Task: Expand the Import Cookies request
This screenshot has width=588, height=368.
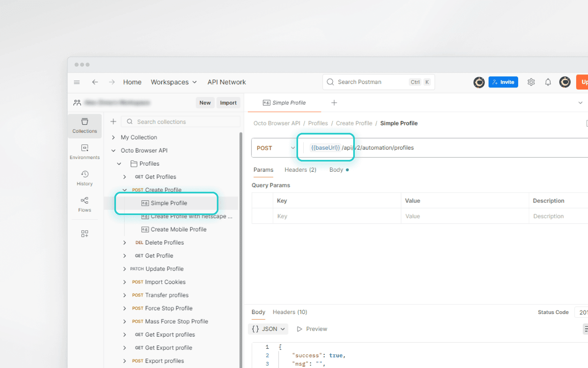Action: pyautogui.click(x=125, y=282)
